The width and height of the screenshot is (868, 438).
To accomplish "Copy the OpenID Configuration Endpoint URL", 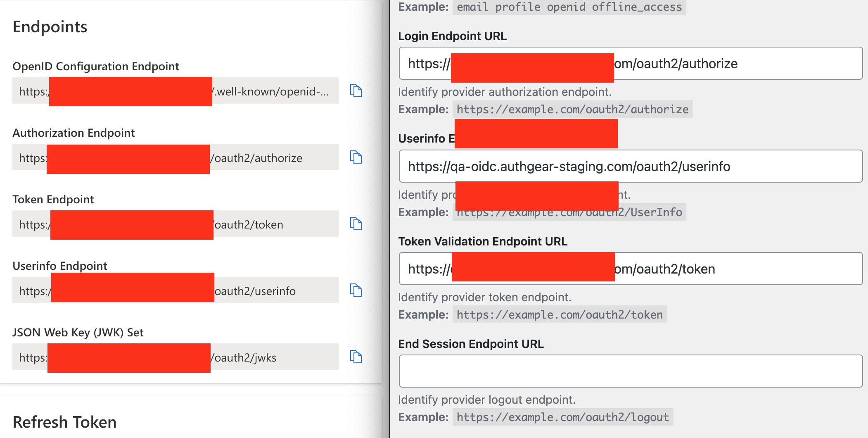I will point(356,91).
